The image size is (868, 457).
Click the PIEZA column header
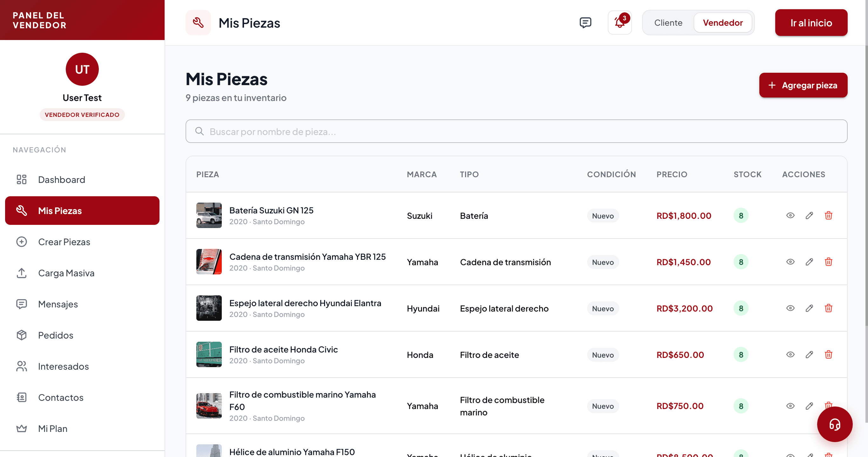point(207,174)
